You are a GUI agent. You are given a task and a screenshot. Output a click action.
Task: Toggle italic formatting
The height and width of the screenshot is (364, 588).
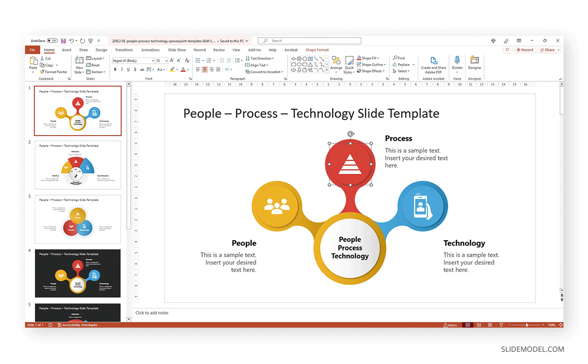pos(122,69)
